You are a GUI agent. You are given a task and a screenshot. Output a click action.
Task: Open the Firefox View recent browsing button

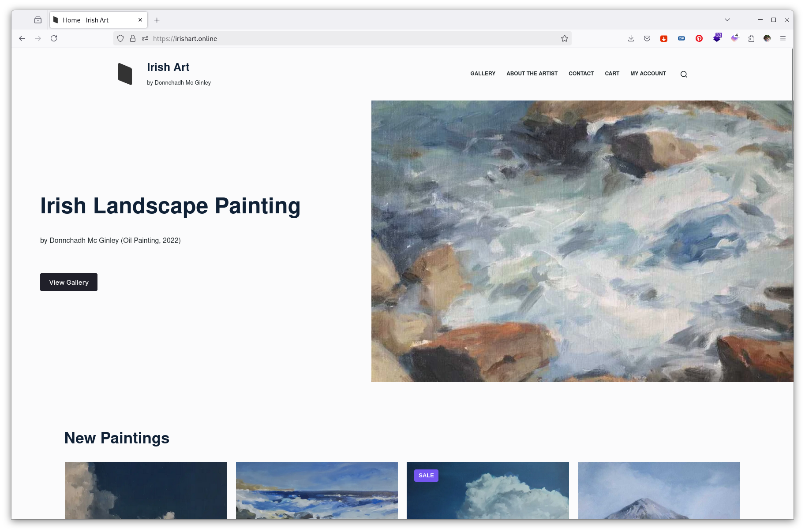click(x=38, y=20)
